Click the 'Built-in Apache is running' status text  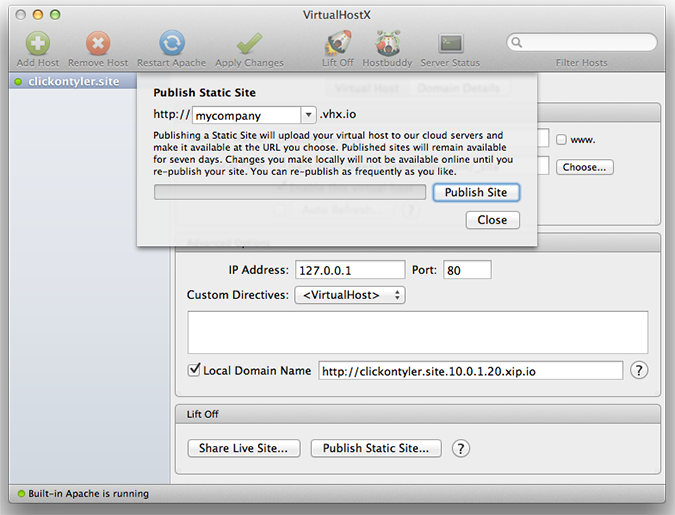pos(88,493)
